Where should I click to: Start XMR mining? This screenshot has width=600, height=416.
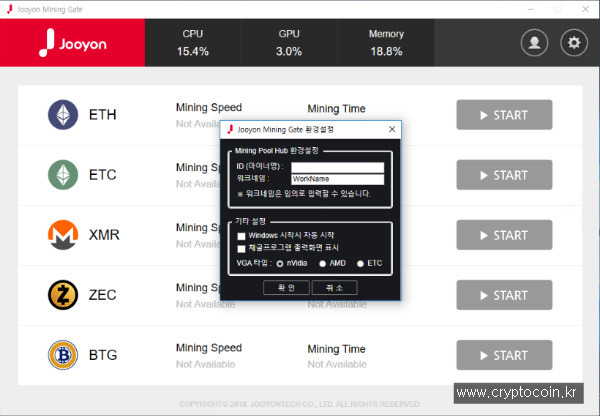point(504,235)
